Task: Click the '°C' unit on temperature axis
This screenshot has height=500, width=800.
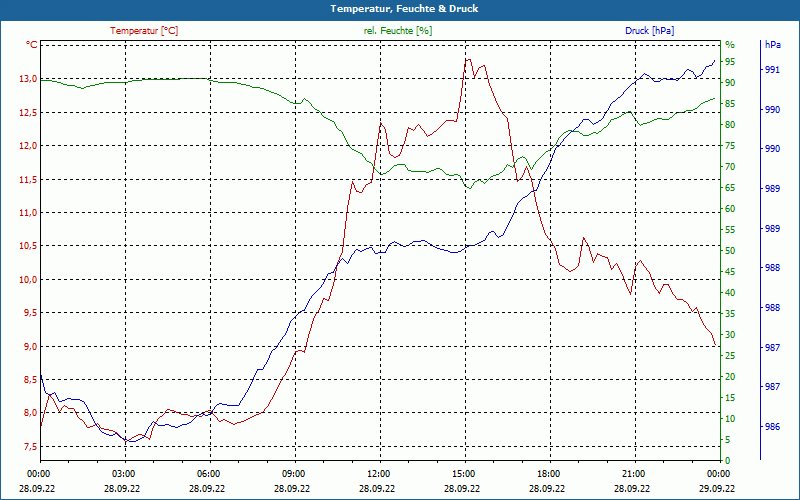Action: (x=32, y=45)
